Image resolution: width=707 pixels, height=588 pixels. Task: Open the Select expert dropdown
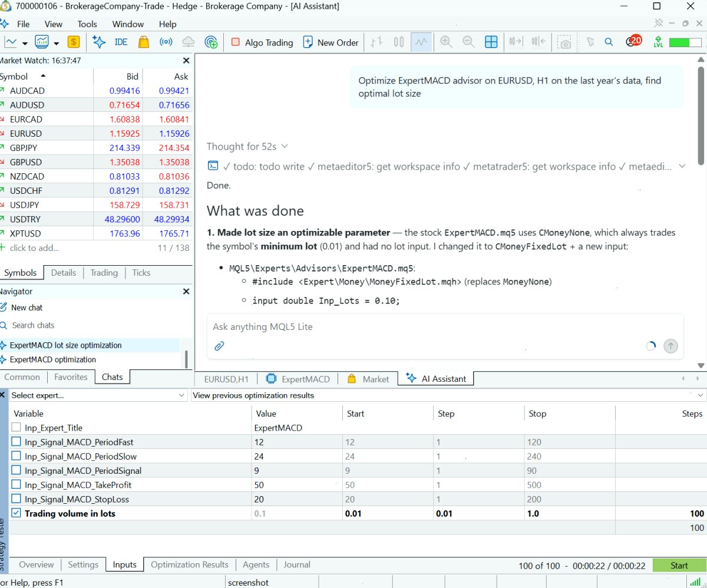(98, 395)
